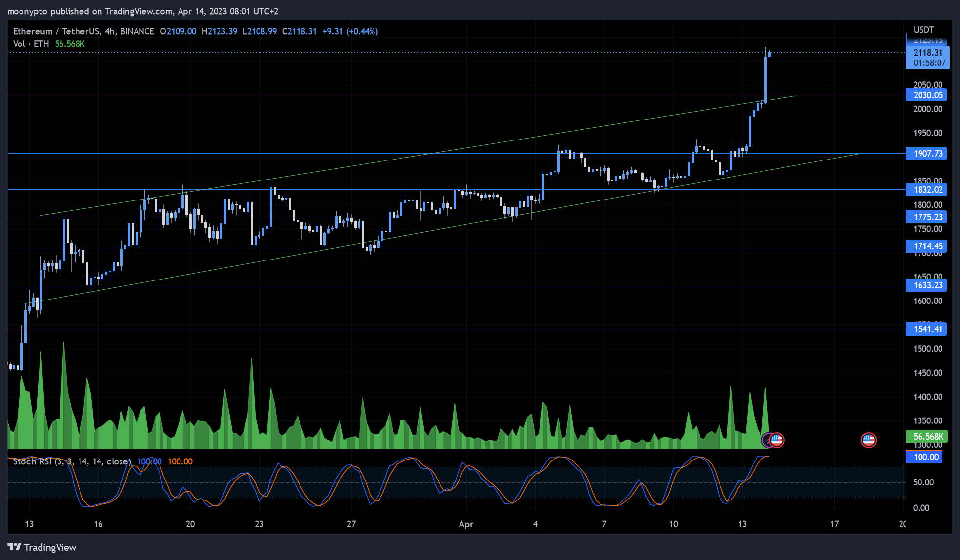Select the 2030.05 horizontal line label

[x=926, y=95]
